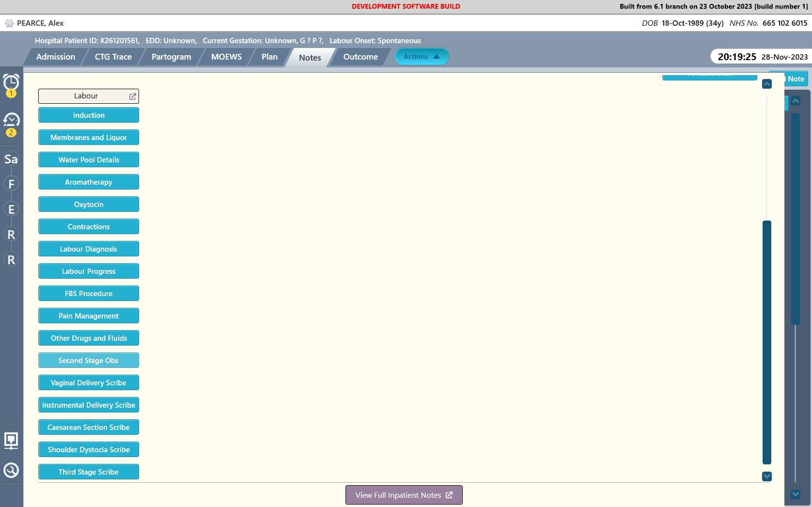Open the Caesarean Section Scribe
Screen dimensions: 812x507
[x=89, y=428]
